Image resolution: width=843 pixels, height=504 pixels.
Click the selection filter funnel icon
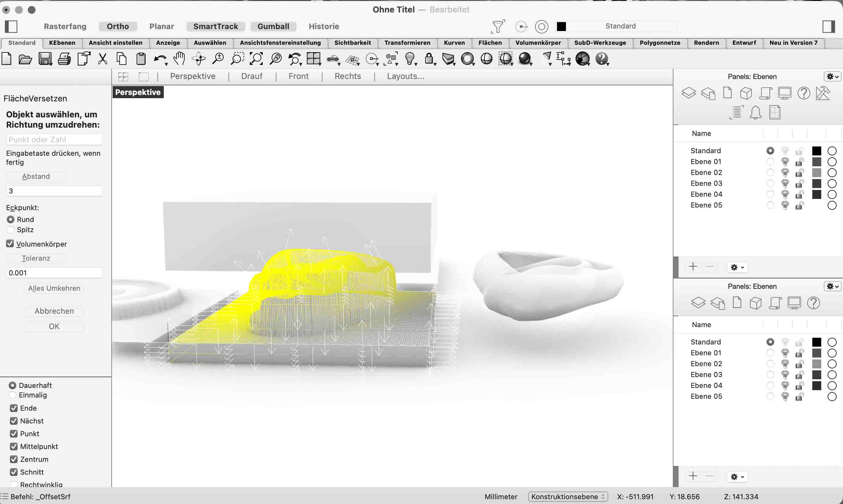[x=498, y=27]
